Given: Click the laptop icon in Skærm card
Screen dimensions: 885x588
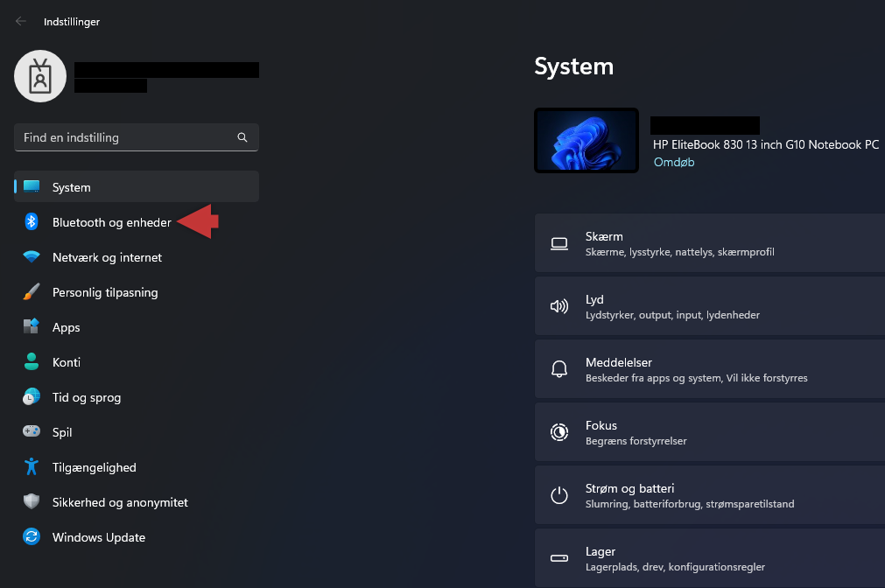Looking at the screenshot, I should [x=559, y=244].
